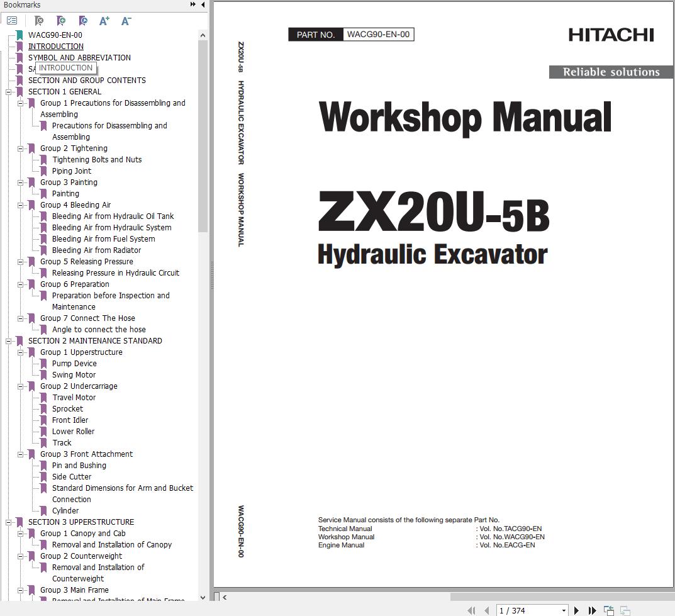Viewport: 675px width, 616px height.
Task: Open Bleeding Air from Radiator bookmark
Action: pyautogui.click(x=96, y=250)
